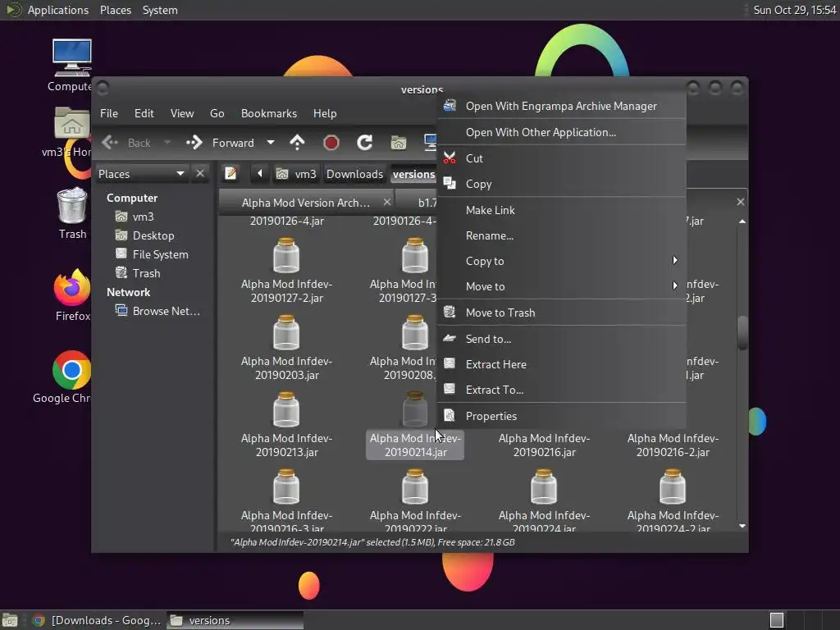
Task: Choose Open With Engrampa Archive Manager
Action: coord(561,106)
